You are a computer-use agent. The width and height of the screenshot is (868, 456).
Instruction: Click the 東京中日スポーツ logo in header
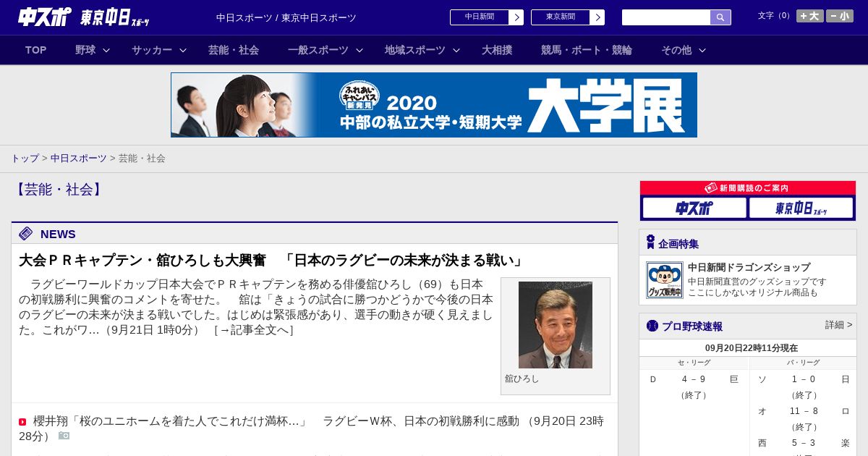coord(115,17)
